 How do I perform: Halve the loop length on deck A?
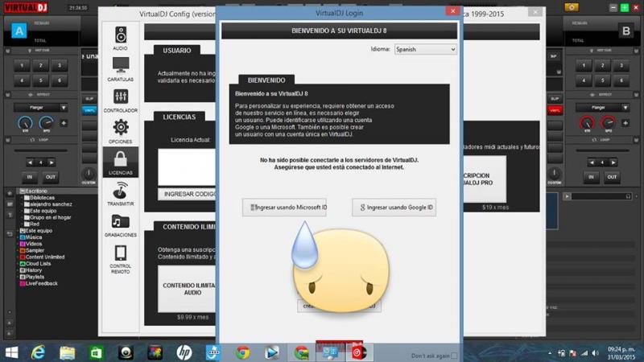click(30, 162)
